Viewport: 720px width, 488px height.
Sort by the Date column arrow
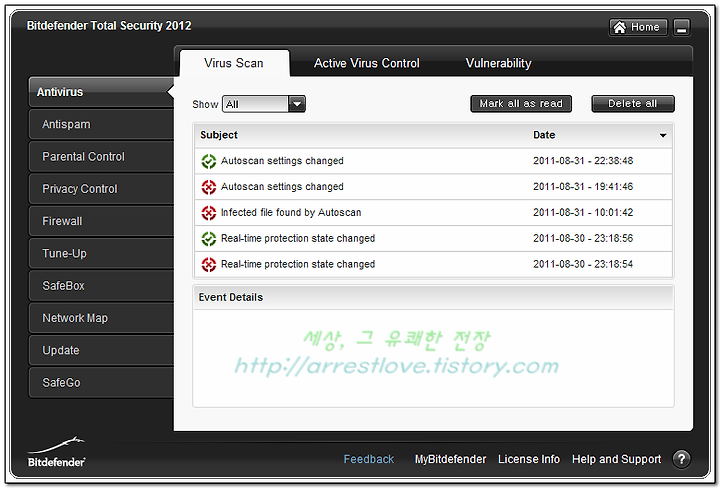point(663,135)
